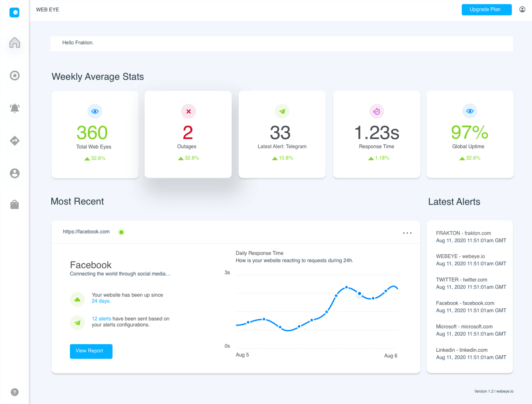Select the navigation arrow icon in sidebar
532x404 pixels.
pyautogui.click(x=15, y=141)
